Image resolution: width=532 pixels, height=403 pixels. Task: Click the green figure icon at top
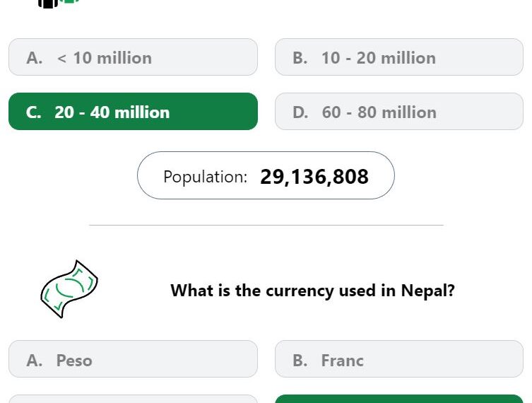pyautogui.click(x=71, y=1)
